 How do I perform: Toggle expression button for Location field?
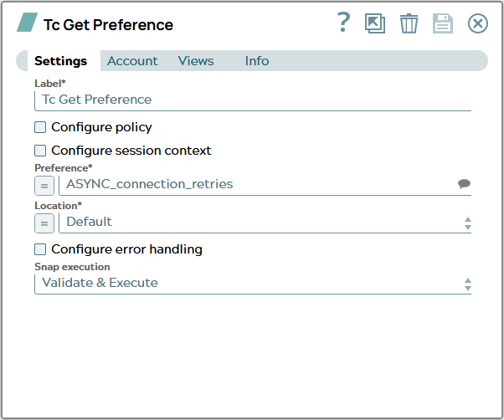[44, 223]
